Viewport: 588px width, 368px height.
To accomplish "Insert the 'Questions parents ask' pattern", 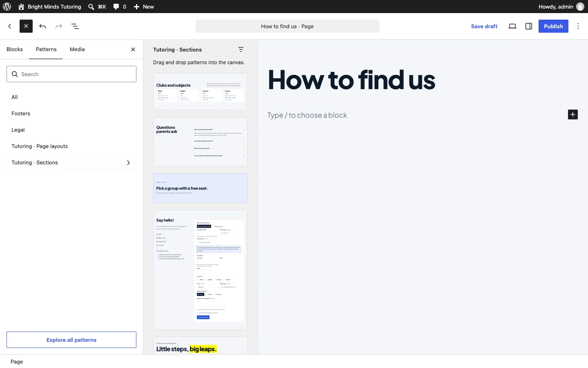I will click(x=200, y=142).
